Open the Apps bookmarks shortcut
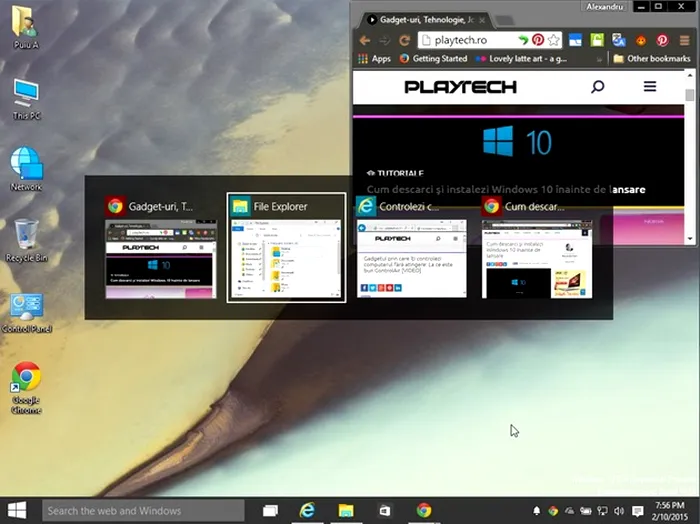 coord(375,58)
